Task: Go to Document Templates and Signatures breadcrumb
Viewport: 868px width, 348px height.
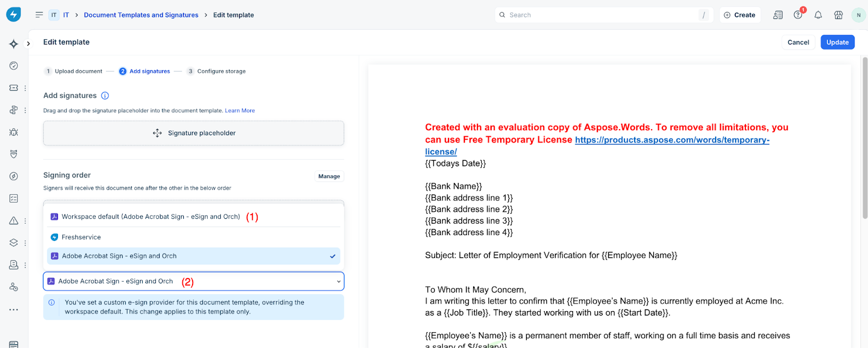Action: 141,15
